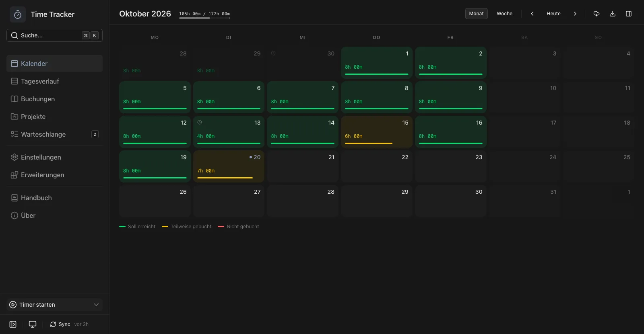644x334 pixels.
Task: Click the ⌘ K shortcut hint
Action: (x=90, y=35)
